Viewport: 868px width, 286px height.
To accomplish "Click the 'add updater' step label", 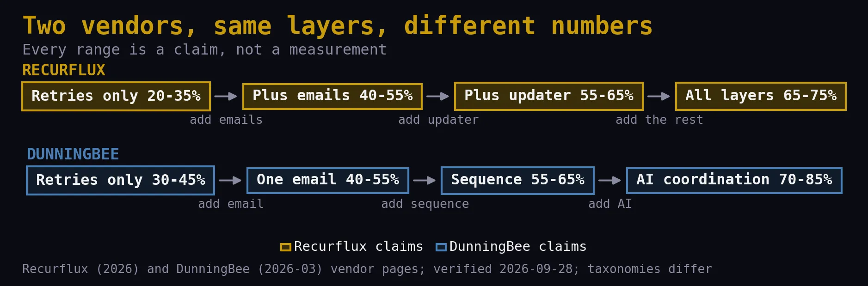I will pos(438,120).
